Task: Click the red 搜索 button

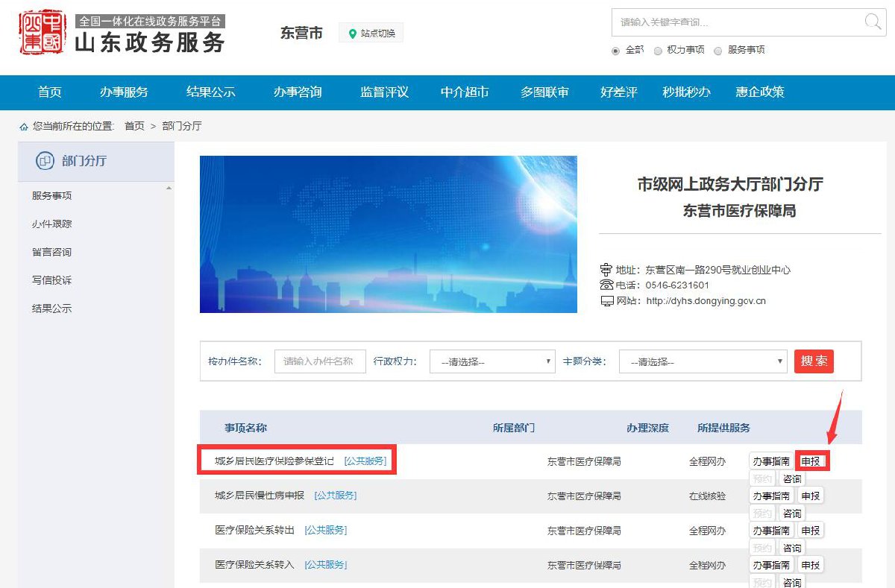Action: pos(814,361)
